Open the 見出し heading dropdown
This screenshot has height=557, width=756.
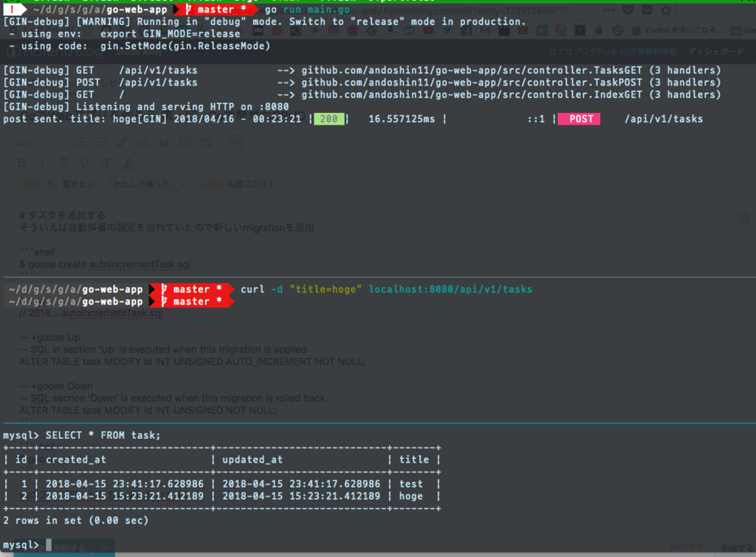[x=40, y=143]
